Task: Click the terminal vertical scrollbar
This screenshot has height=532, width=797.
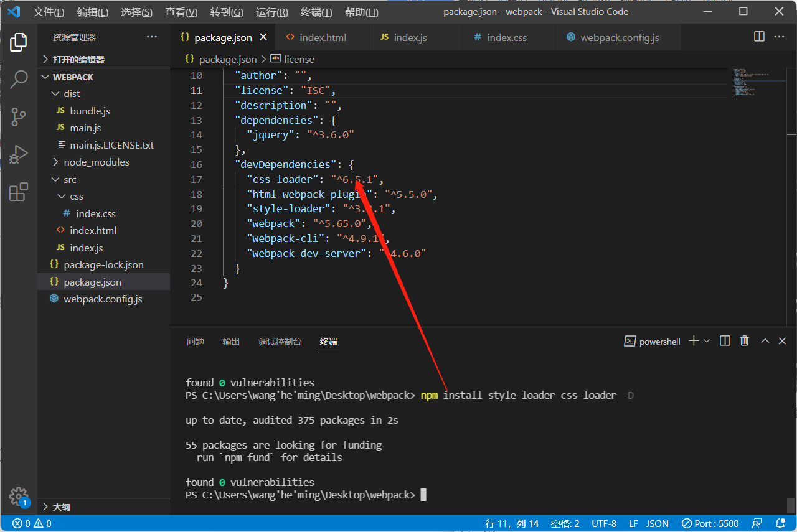Action: (791, 504)
